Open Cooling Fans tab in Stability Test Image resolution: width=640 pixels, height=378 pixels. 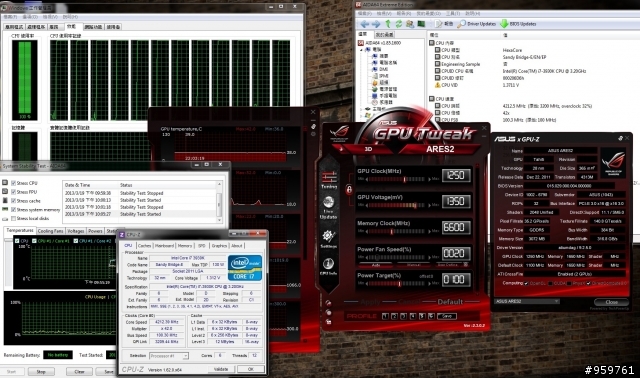pyautogui.click(x=50, y=231)
